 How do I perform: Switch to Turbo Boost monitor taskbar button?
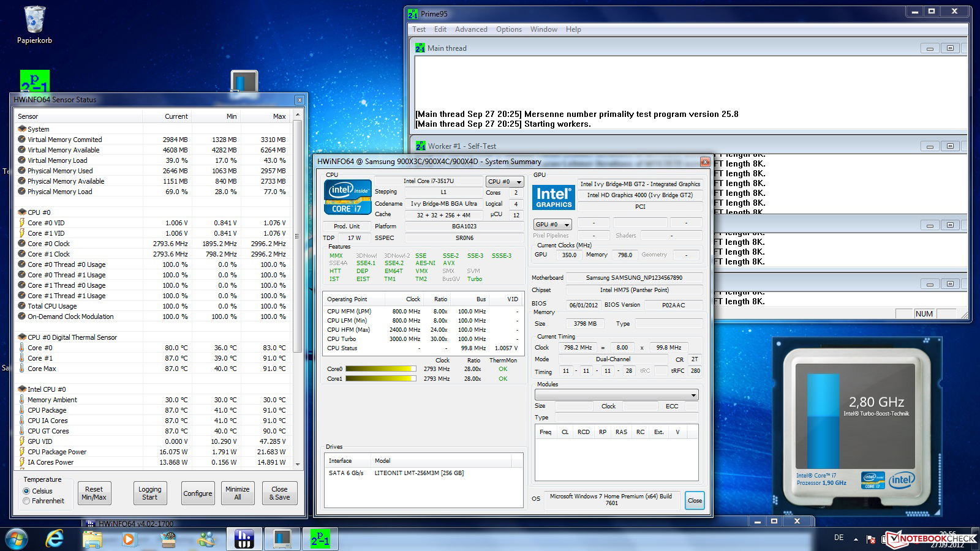coord(282,539)
